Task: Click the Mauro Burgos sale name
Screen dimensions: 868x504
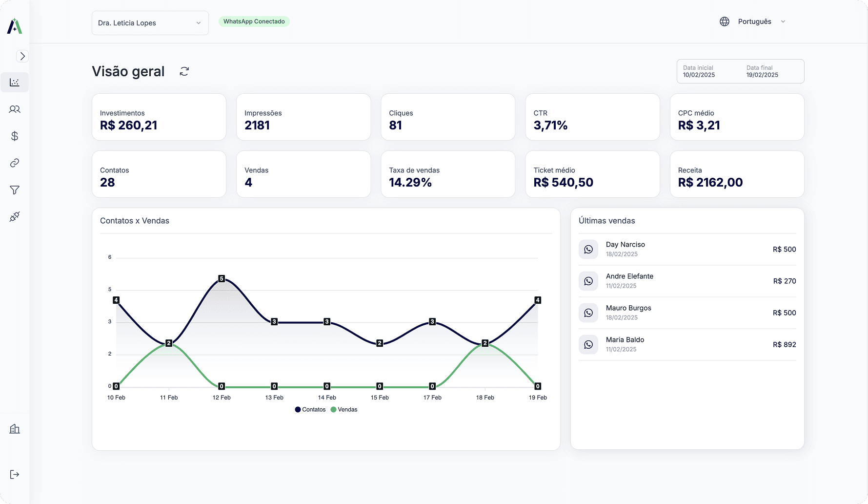Action: pos(628,308)
